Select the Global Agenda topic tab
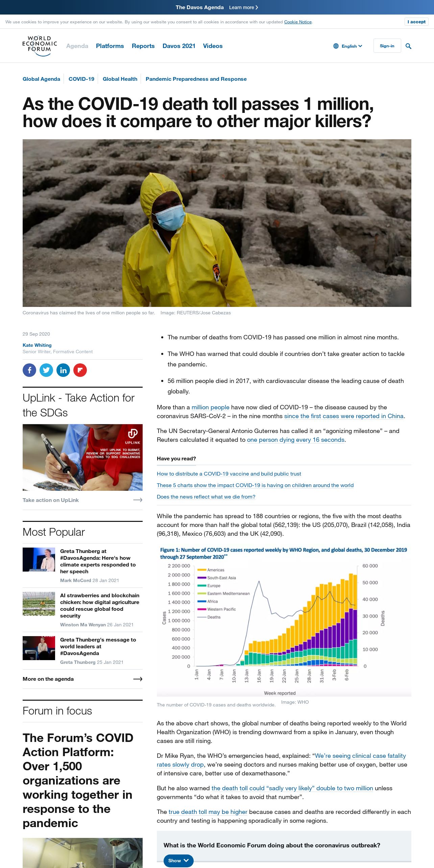 (x=41, y=79)
